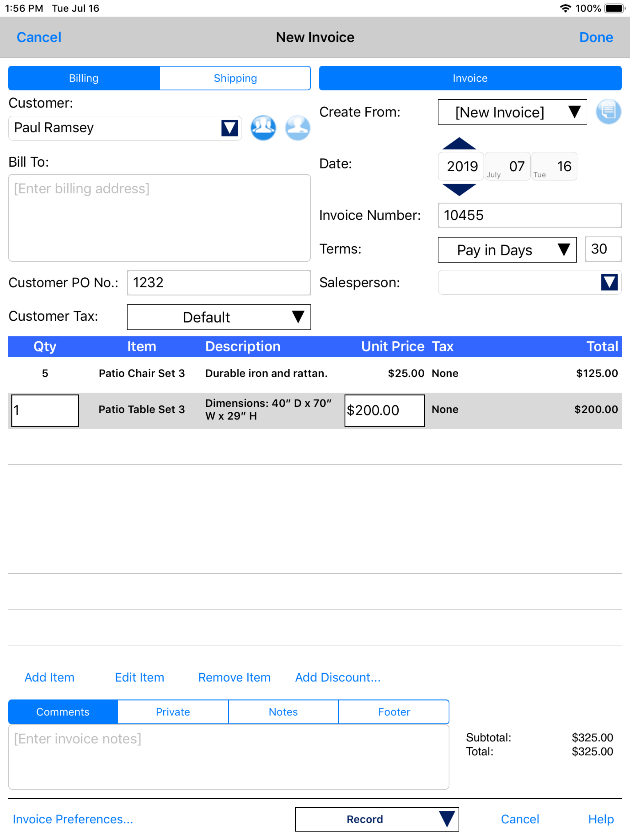Expand the Customer dropdown arrow
This screenshot has height=840, width=630.
pos(229,128)
